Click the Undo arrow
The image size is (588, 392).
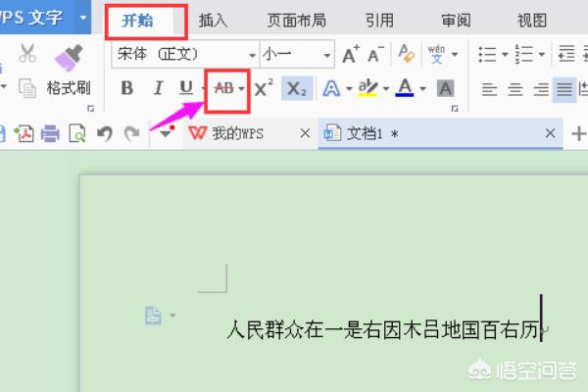pyautogui.click(x=105, y=133)
